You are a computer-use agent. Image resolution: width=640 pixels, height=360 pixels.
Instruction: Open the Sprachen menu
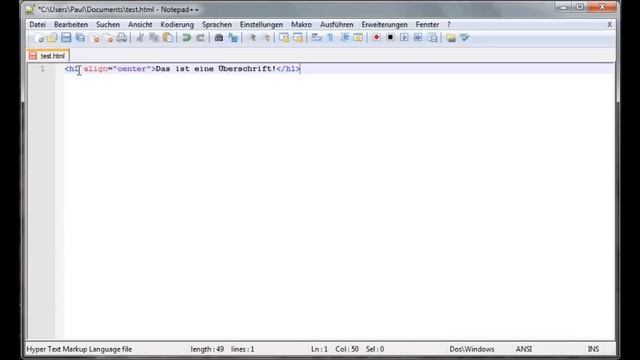[x=217, y=24]
